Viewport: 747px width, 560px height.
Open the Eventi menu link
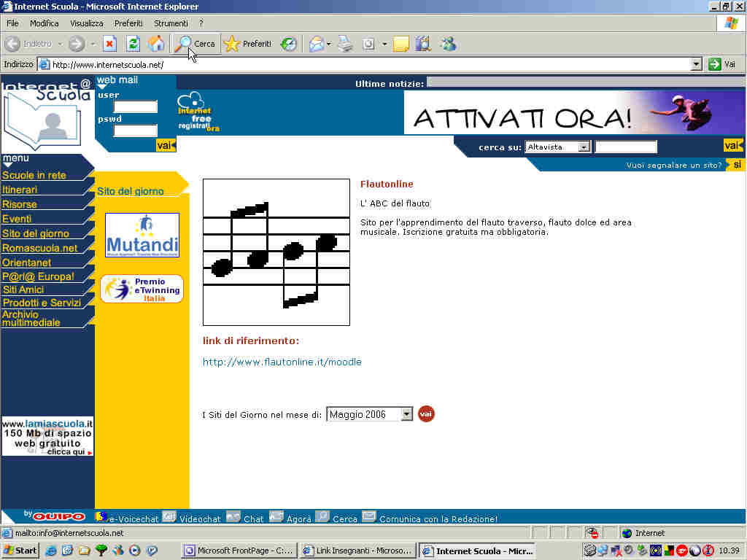pyautogui.click(x=17, y=219)
